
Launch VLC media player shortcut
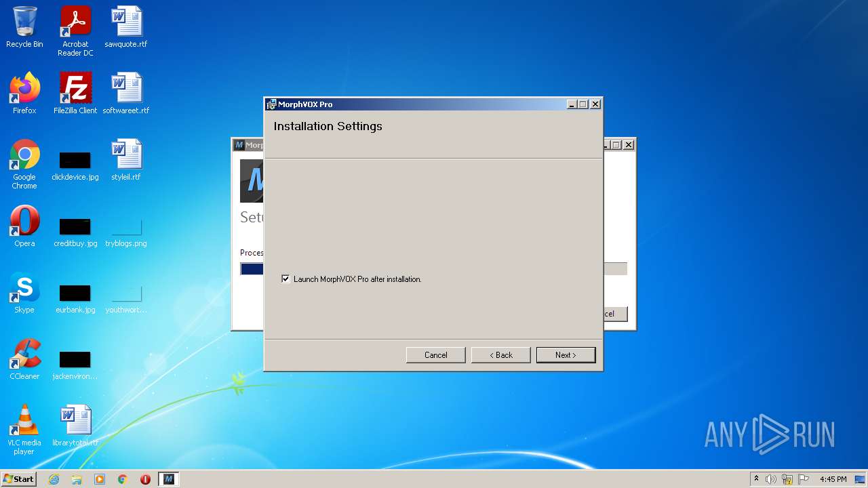(x=24, y=430)
